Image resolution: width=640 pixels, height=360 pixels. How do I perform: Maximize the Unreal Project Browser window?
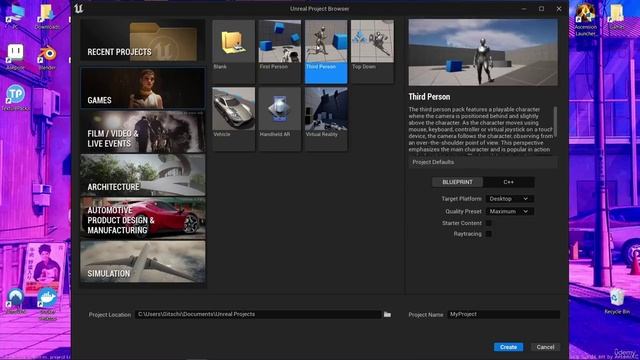[541, 9]
